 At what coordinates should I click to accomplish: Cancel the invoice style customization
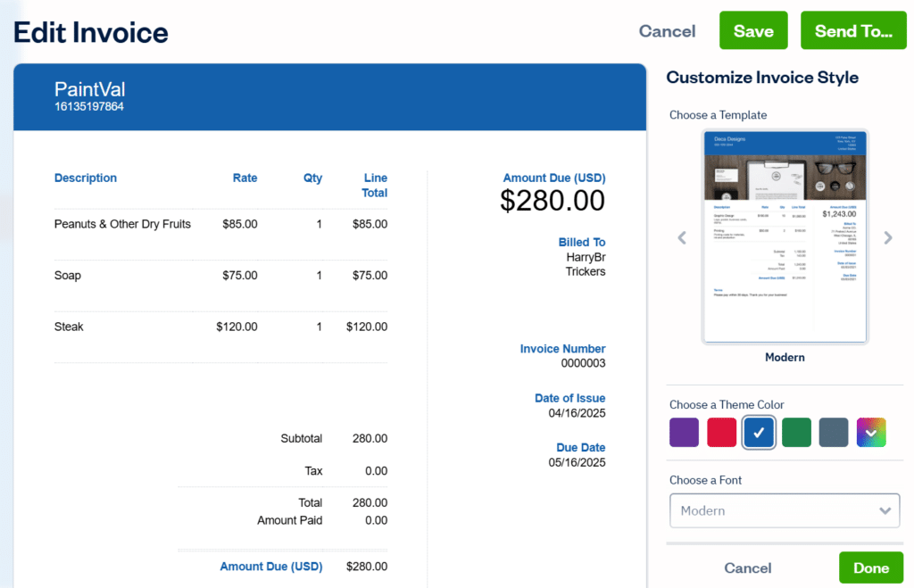747,568
